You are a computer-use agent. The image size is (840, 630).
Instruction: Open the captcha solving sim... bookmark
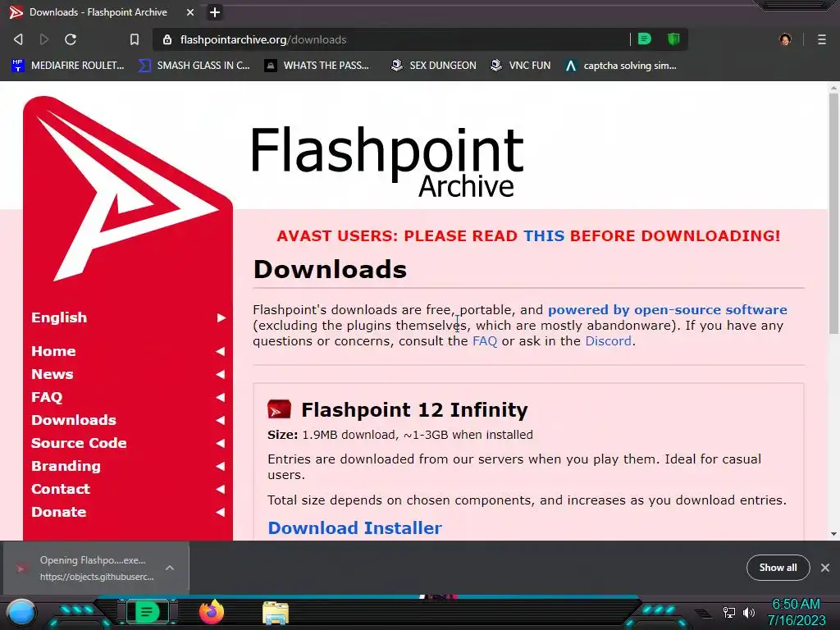[620, 66]
